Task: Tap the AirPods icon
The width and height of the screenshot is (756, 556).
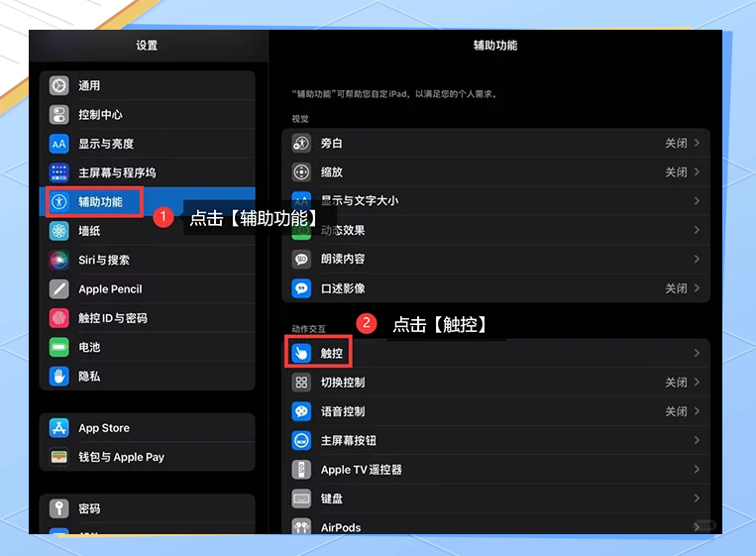Action: tap(301, 526)
